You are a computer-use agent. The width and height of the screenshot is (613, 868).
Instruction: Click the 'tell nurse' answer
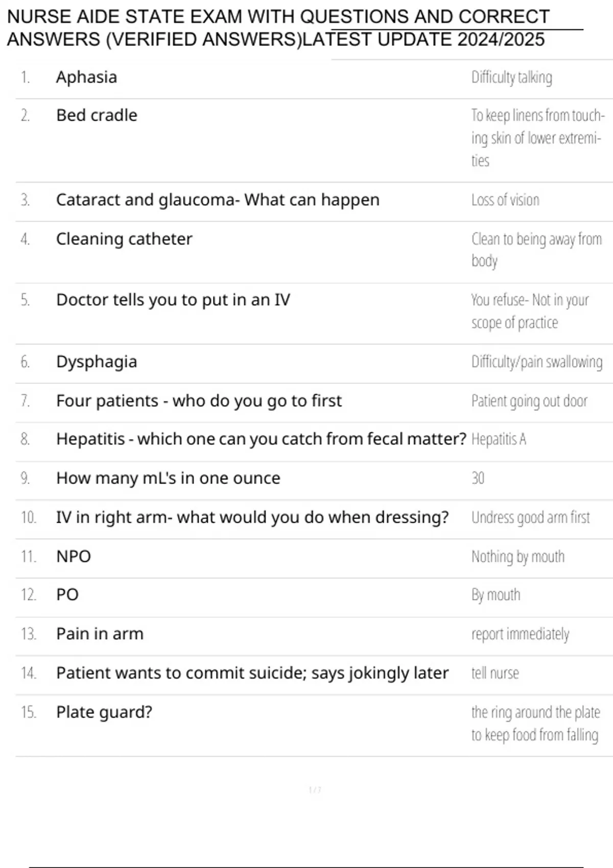[495, 673]
